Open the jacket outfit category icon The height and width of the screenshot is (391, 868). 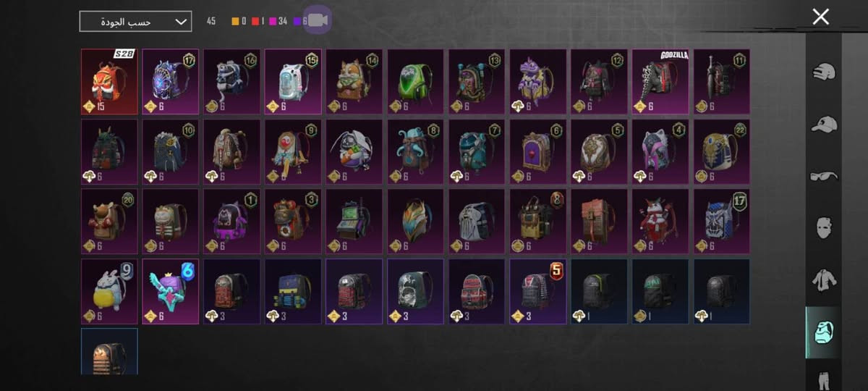click(x=824, y=279)
